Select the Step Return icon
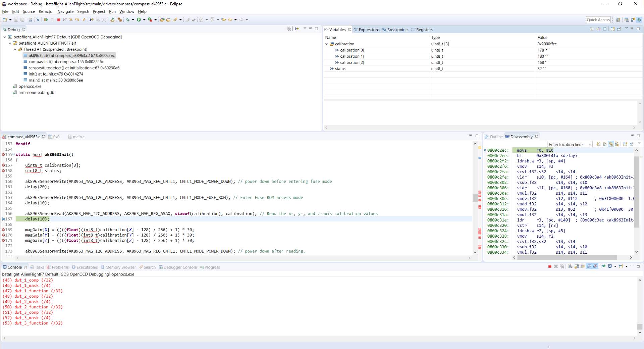This screenshot has width=644, height=349. (x=83, y=19)
